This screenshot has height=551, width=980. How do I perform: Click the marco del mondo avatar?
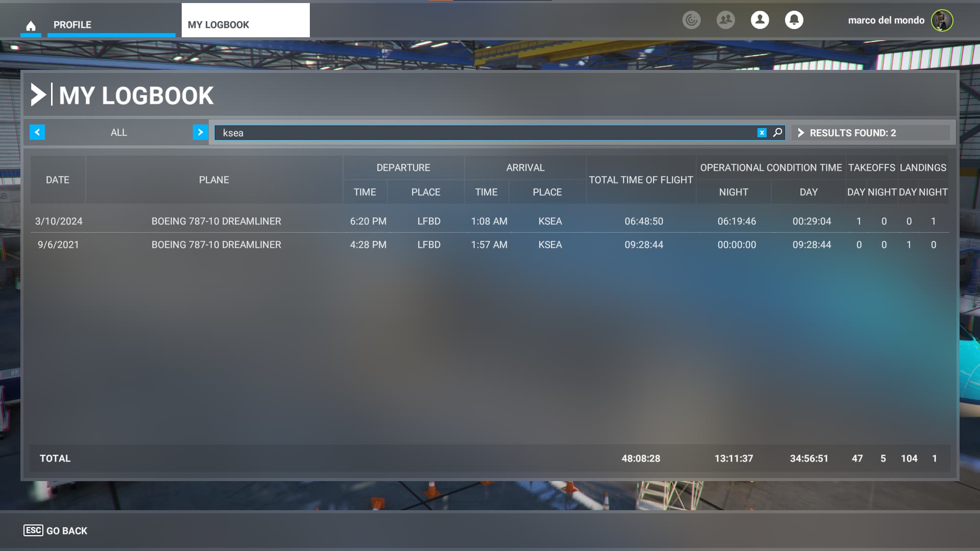942,20
